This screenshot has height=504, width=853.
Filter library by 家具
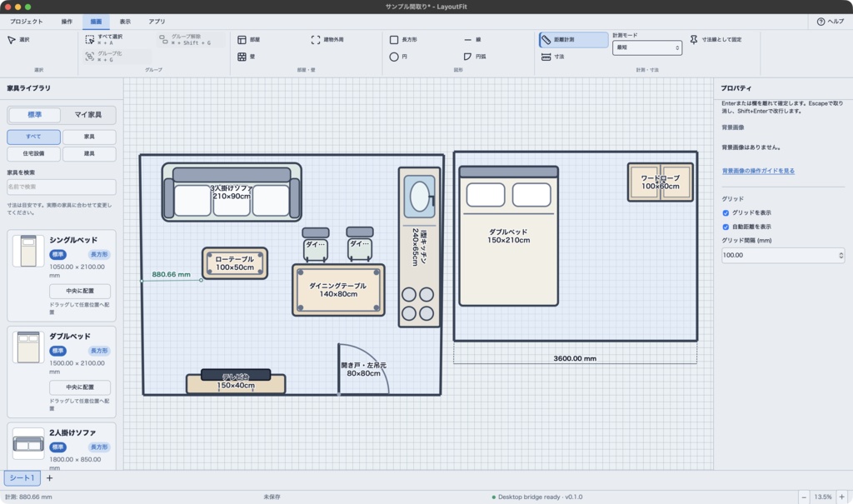pyautogui.click(x=89, y=137)
